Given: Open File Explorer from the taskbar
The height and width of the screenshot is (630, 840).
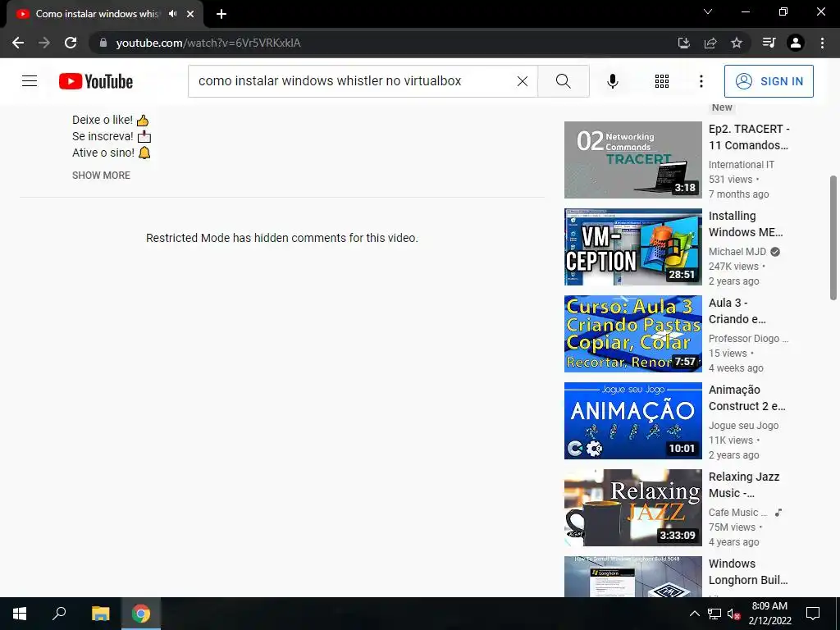Looking at the screenshot, I should pyautogui.click(x=100, y=614).
